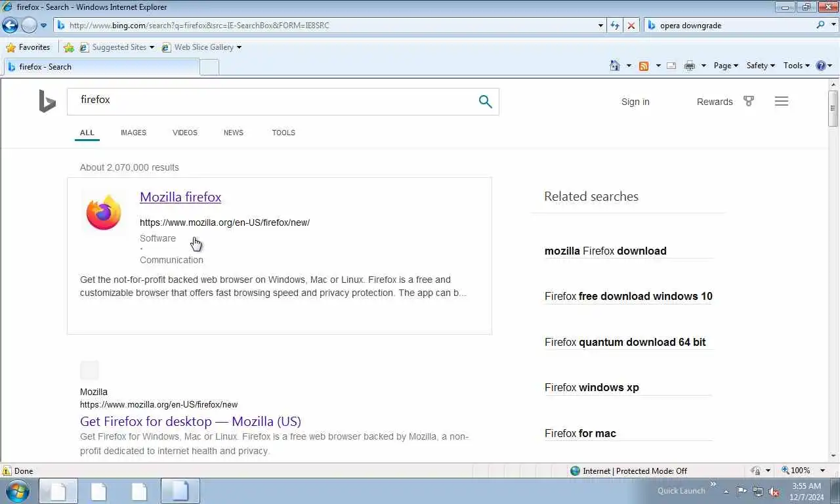Expand the Home button dropdown arrow
Image resolution: width=840 pixels, height=504 pixels.
click(629, 66)
